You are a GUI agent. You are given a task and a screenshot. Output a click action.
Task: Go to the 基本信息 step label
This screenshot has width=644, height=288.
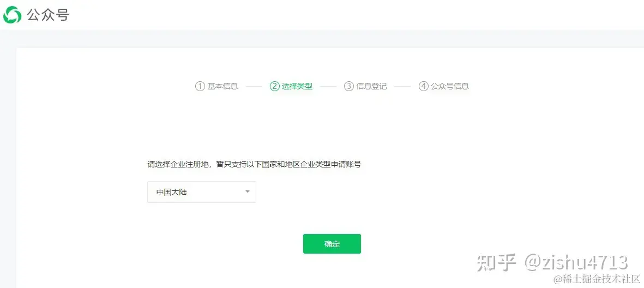[x=222, y=86]
